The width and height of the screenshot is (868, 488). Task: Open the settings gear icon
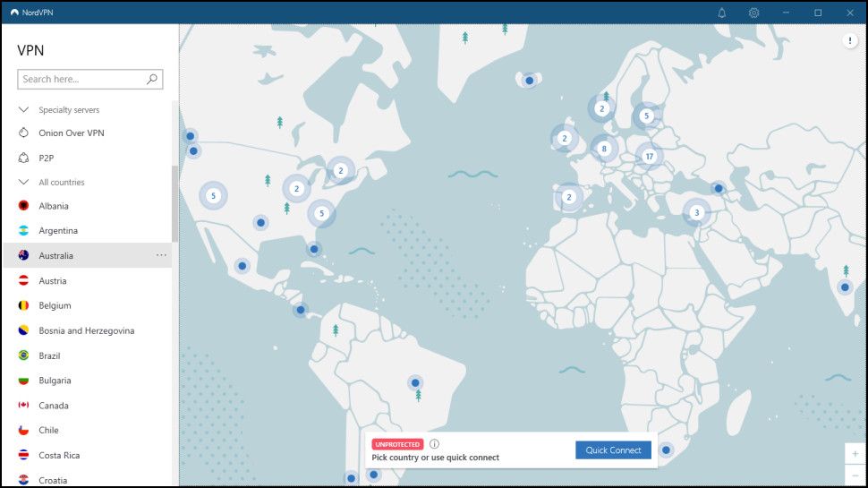[754, 13]
